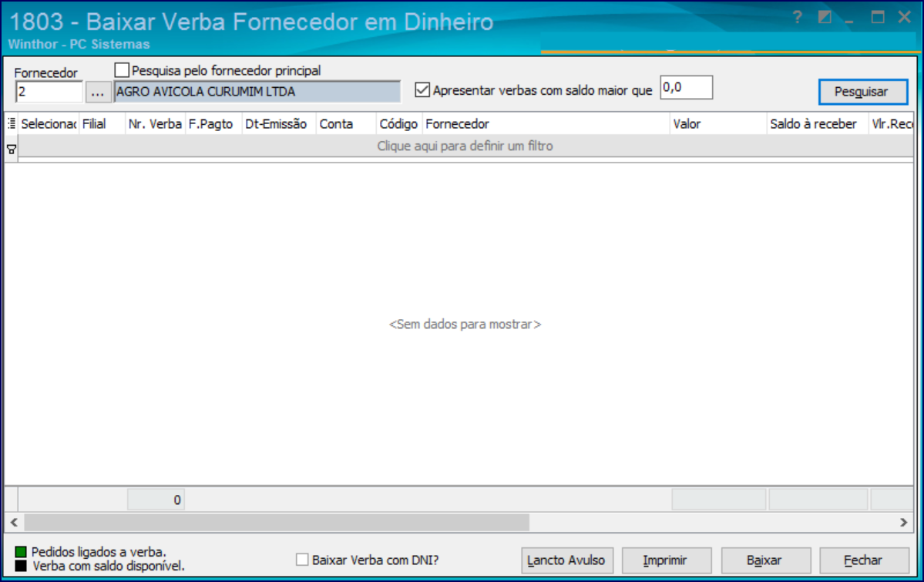Open the grid column chooser icon
The width and height of the screenshot is (924, 582).
(x=12, y=123)
